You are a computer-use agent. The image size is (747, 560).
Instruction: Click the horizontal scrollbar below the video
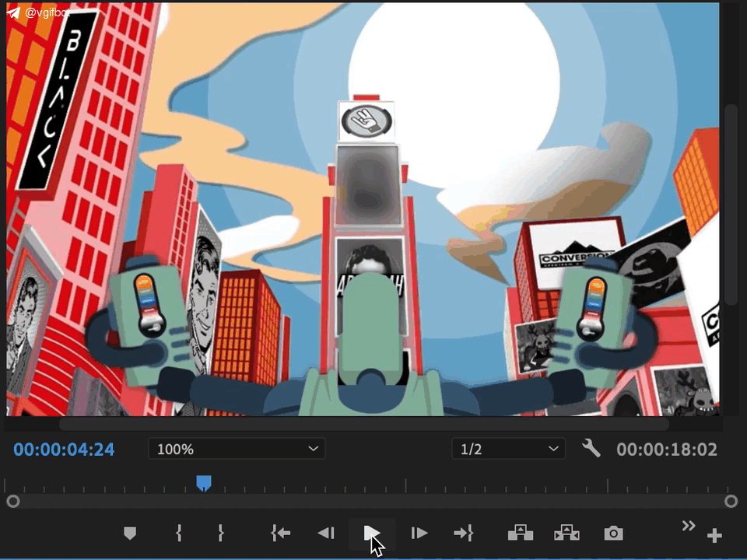(364, 423)
